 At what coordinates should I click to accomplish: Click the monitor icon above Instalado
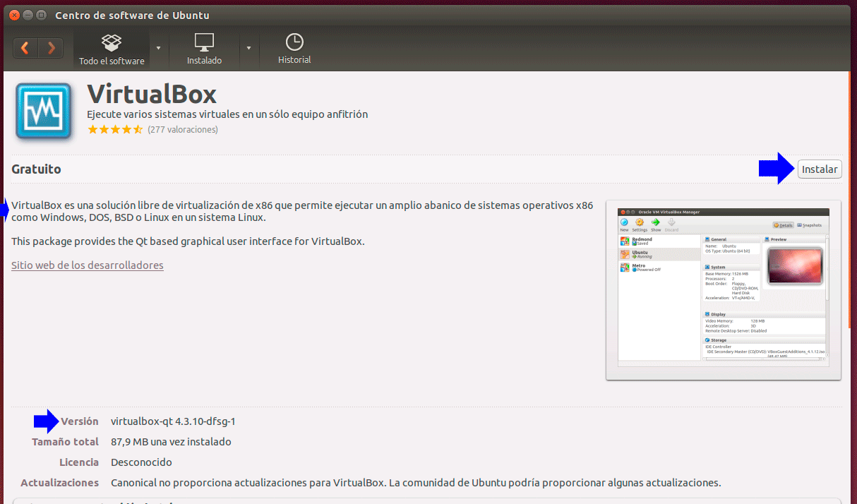coord(204,41)
